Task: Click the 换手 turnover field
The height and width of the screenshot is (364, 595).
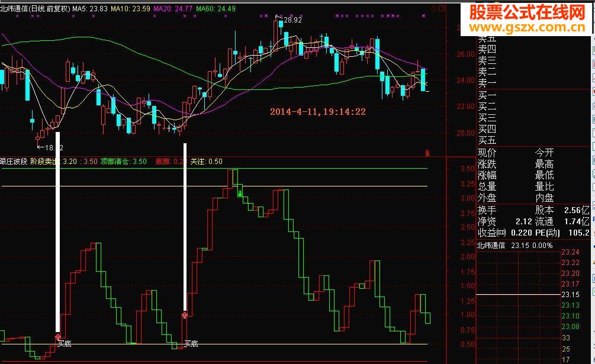Action: point(487,210)
